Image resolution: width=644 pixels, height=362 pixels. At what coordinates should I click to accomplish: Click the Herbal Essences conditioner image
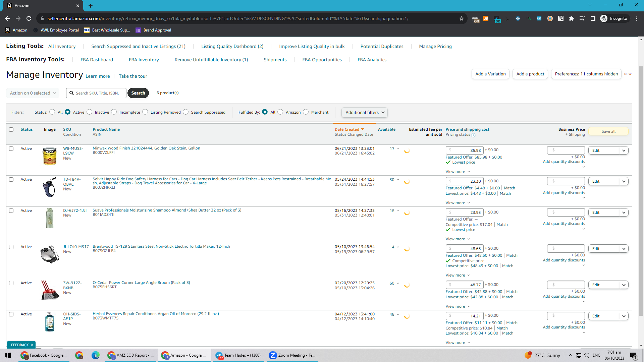(x=50, y=322)
